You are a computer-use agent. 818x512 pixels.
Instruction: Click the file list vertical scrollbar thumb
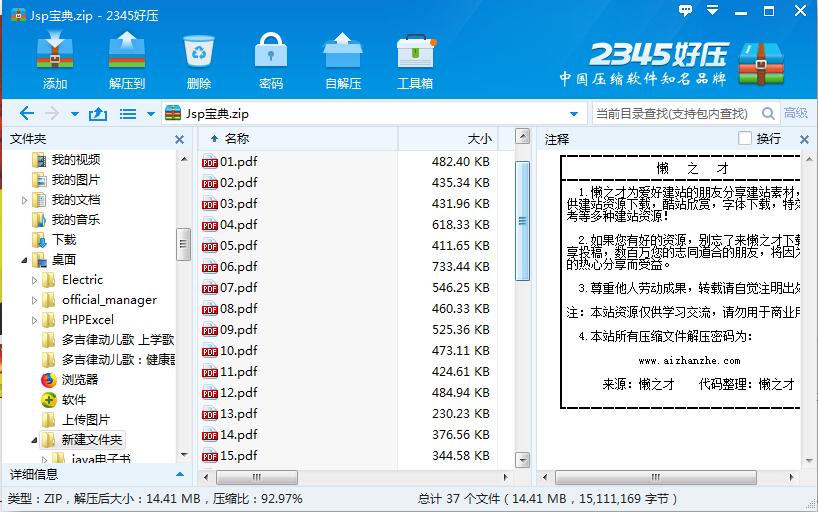(522, 221)
